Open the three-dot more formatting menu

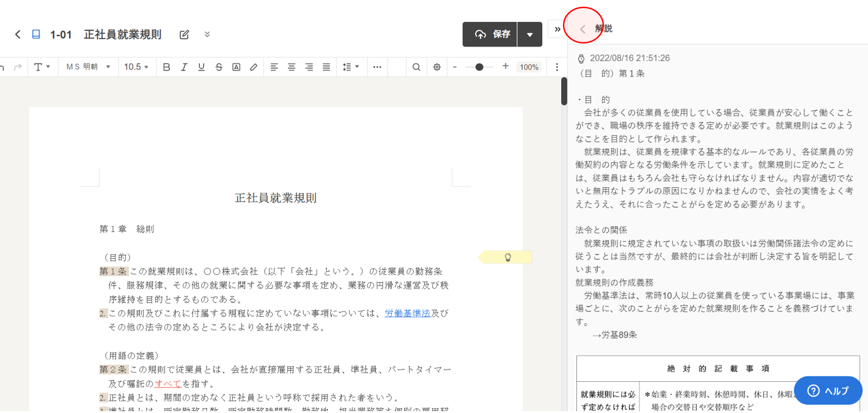pyautogui.click(x=377, y=67)
